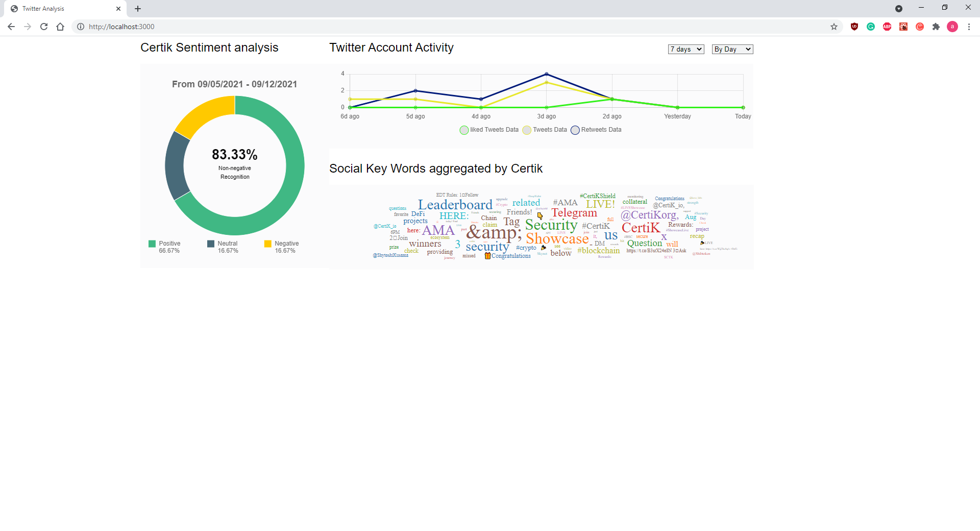The width and height of the screenshot is (980, 531).
Task: Click the Negative legend yellow swatch
Action: 268,244
